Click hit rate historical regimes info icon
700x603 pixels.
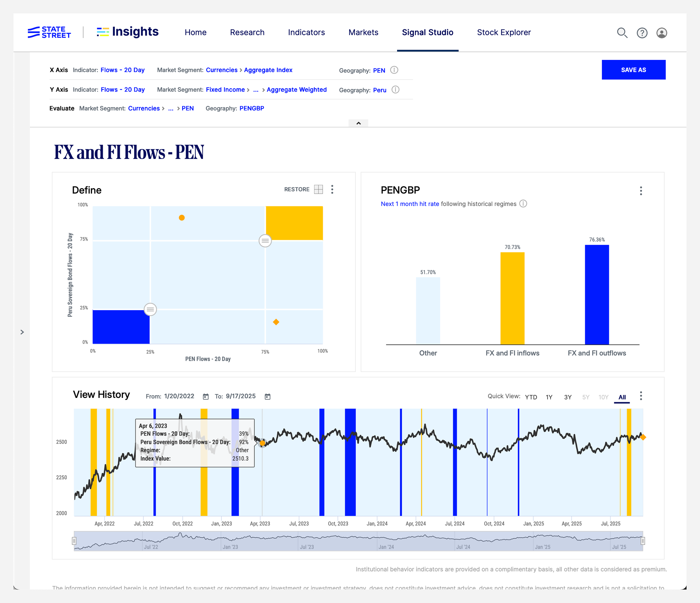(523, 204)
